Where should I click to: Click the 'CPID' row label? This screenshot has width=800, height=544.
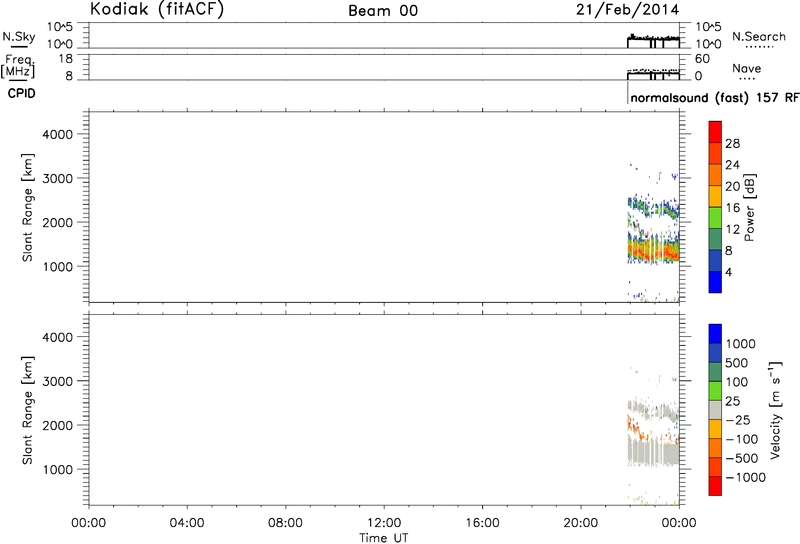21,94
